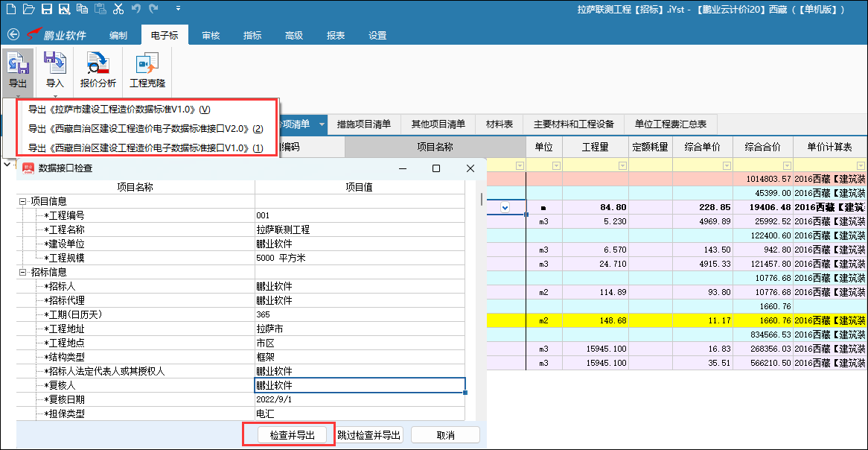
Task: Switch to the 审核 ribbon tab
Action: (211, 35)
